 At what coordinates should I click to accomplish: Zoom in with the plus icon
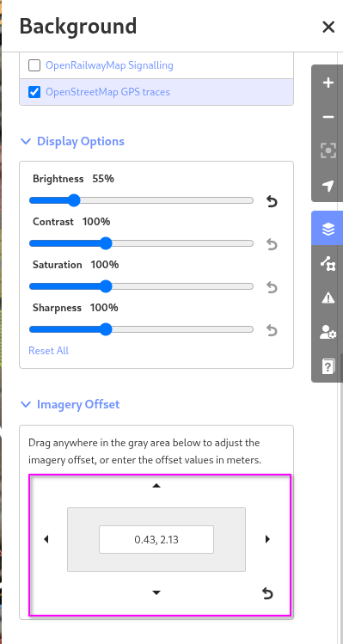[328, 83]
